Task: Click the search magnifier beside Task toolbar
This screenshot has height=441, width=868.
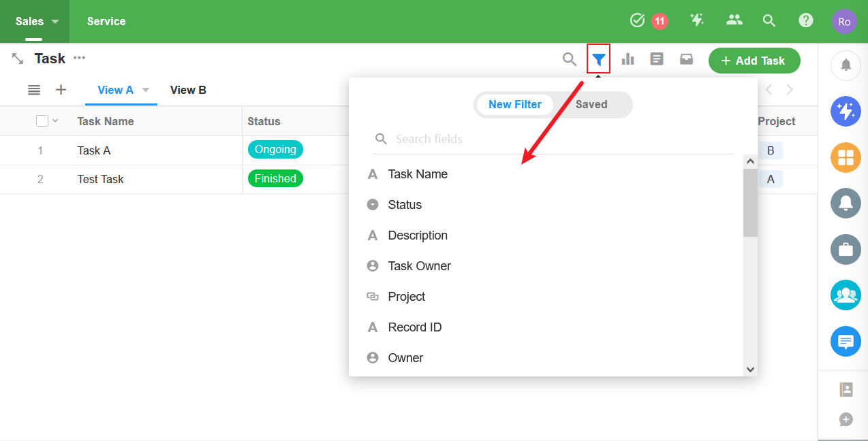Action: pos(569,59)
